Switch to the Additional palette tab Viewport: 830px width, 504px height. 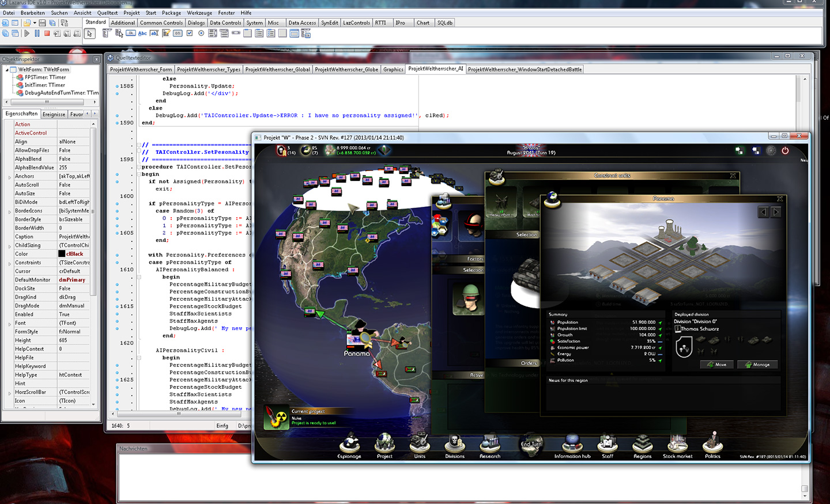pos(123,23)
